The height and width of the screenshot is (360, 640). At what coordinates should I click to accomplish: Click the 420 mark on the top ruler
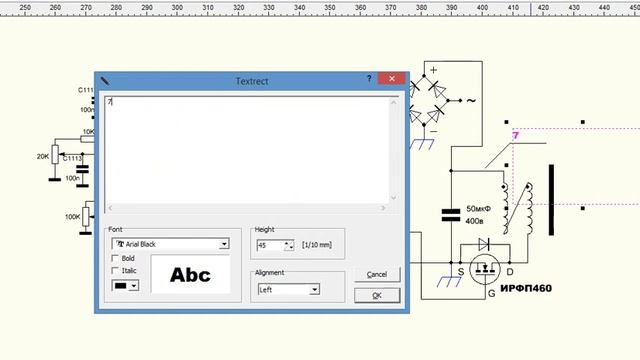[x=543, y=7]
